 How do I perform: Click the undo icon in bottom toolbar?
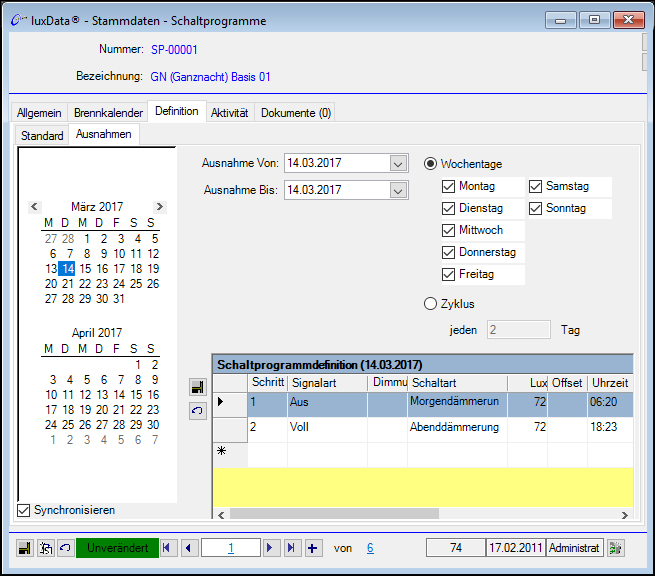coord(65,548)
